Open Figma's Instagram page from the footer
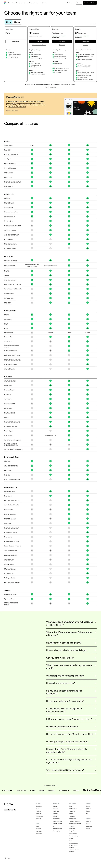Image resolution: width=101 pixels, height=868 pixels. (x=11, y=810)
